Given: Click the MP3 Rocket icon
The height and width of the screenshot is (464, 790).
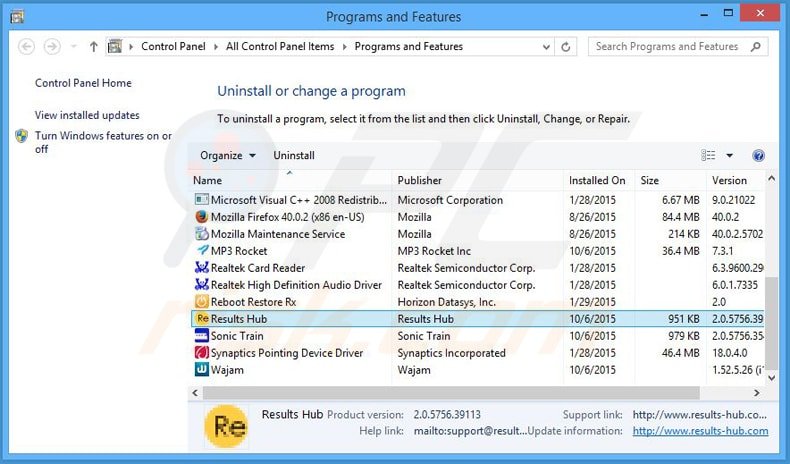Looking at the screenshot, I should pos(202,250).
